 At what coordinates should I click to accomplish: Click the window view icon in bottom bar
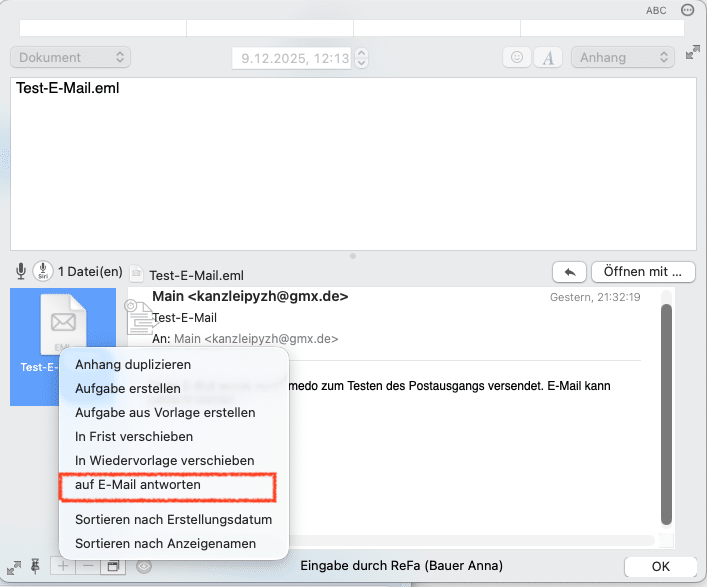click(x=114, y=566)
